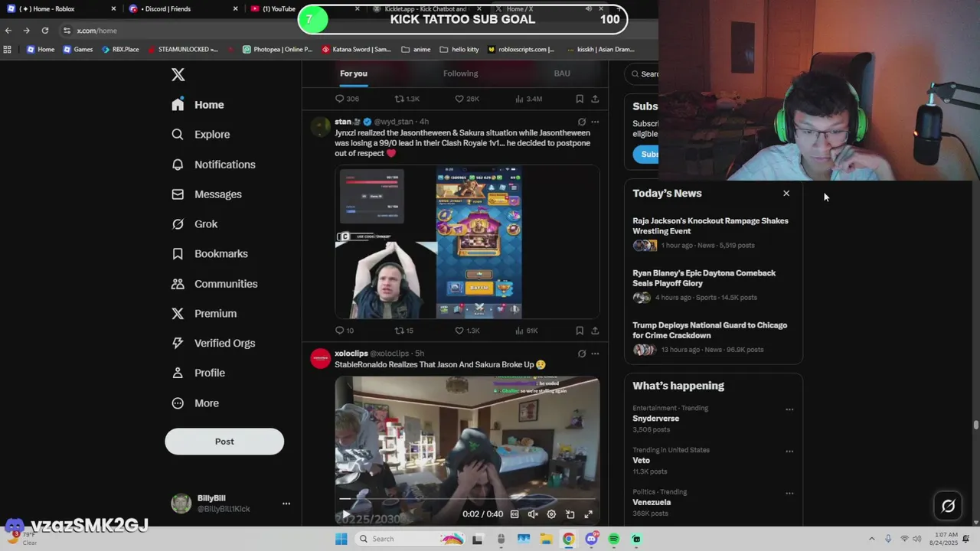Image resolution: width=980 pixels, height=551 pixels.
Task: Click stan's profile avatar
Action: point(321,127)
